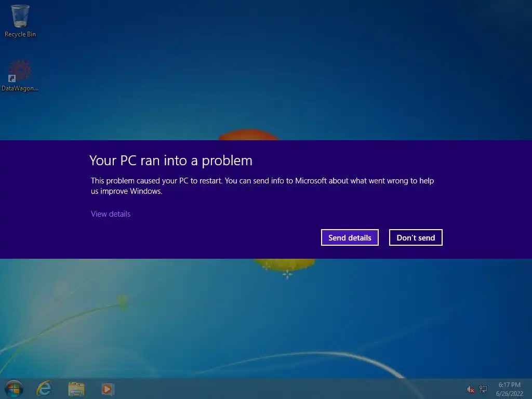This screenshot has width=532, height=399.
Task: Launch Windows Media Player from the taskbar
Action: 108,389
